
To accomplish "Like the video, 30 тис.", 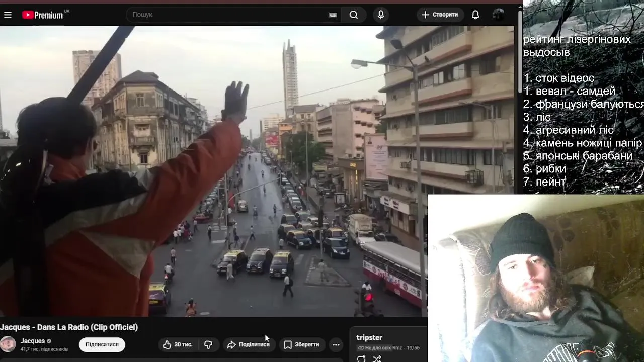I will (x=178, y=344).
